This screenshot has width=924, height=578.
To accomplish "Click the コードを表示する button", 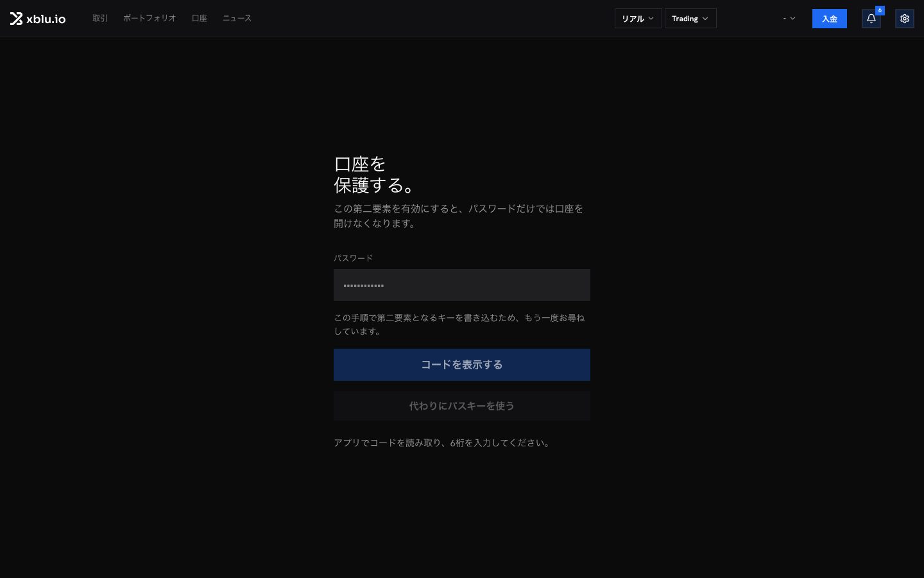I will tap(462, 365).
